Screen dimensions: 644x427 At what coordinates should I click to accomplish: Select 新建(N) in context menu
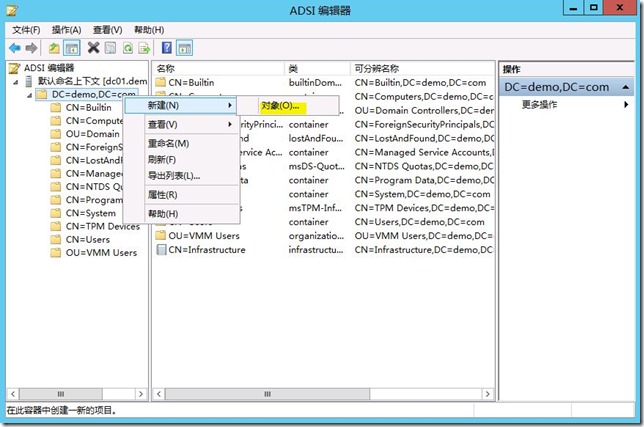(x=180, y=106)
